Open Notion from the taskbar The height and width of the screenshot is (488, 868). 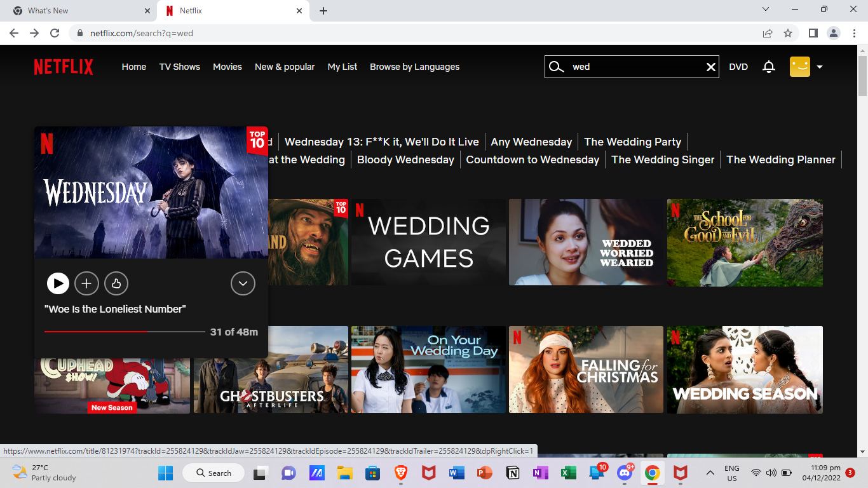pyautogui.click(x=512, y=473)
